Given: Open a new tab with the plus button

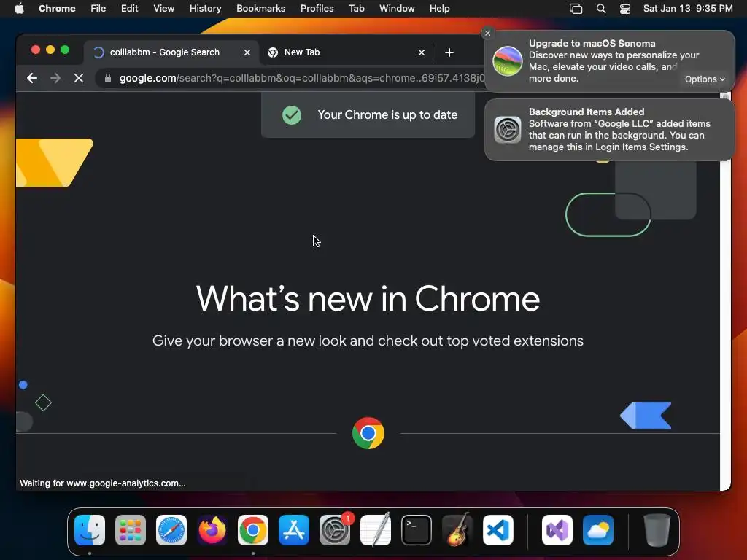Looking at the screenshot, I should 449,52.
